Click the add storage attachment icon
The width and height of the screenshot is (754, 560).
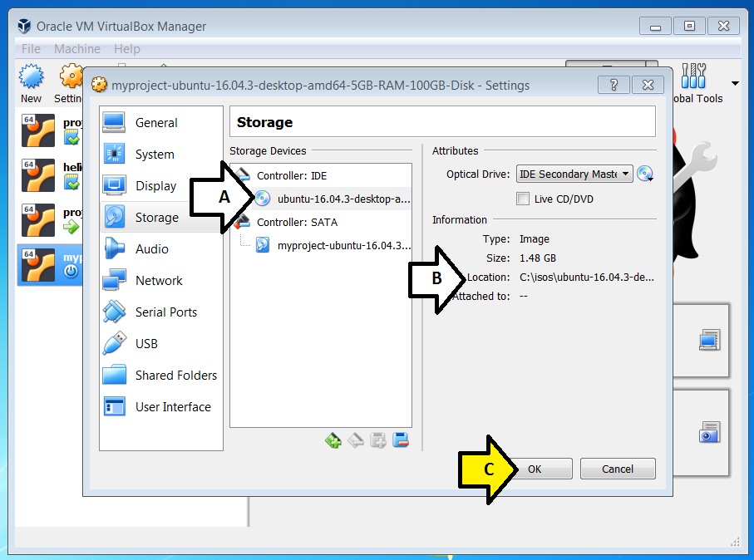(378, 440)
